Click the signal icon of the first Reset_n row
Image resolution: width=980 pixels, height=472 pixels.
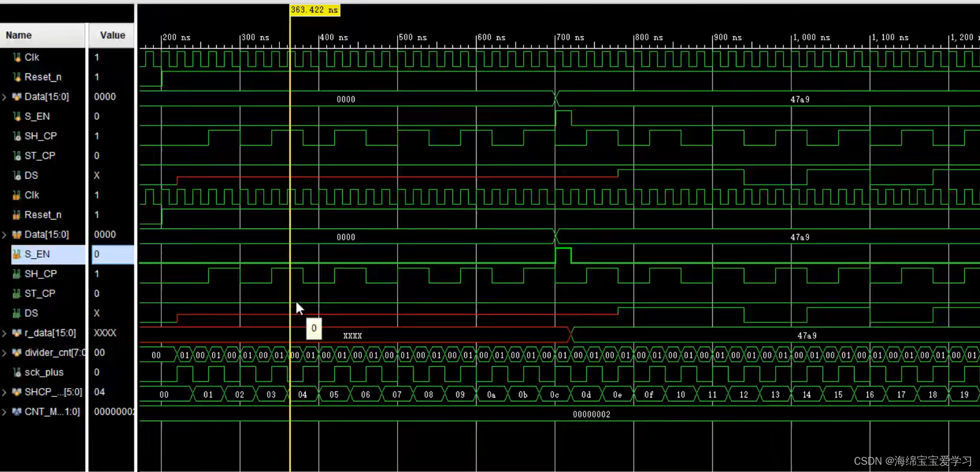[17, 77]
